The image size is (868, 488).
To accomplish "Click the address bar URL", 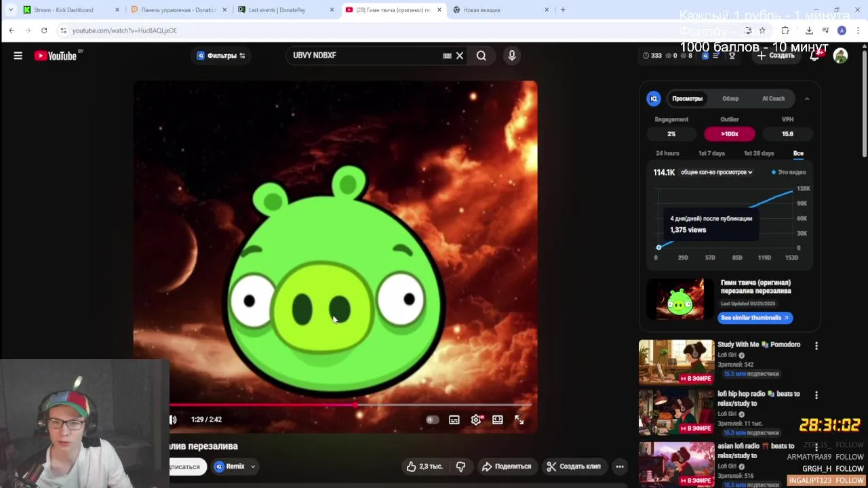I will click(125, 30).
